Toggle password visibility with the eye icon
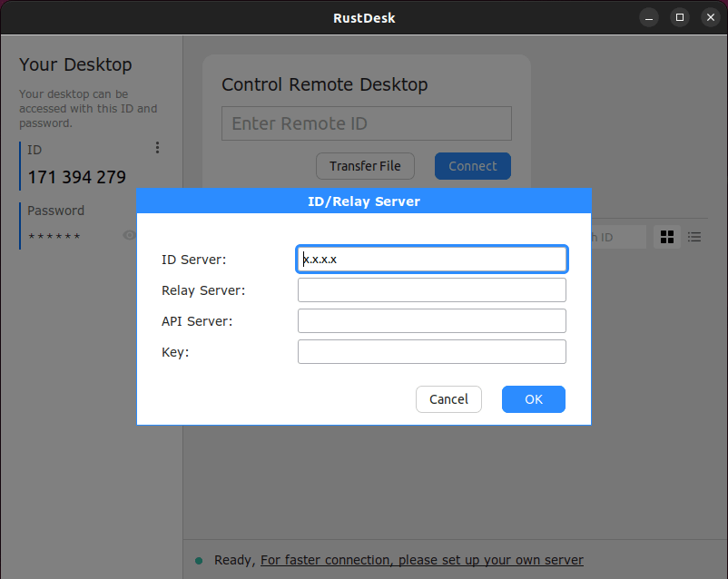The width and height of the screenshot is (728, 579). 130,235
